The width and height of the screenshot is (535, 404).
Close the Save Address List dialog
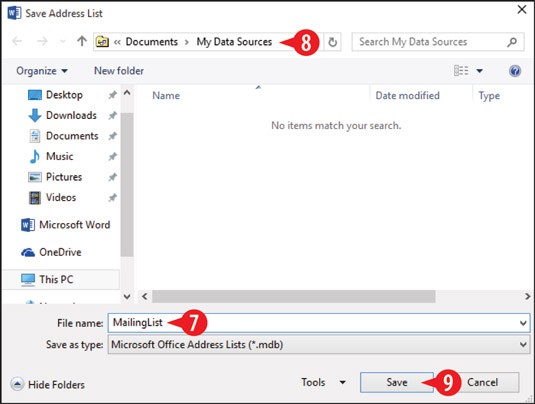[x=522, y=10]
